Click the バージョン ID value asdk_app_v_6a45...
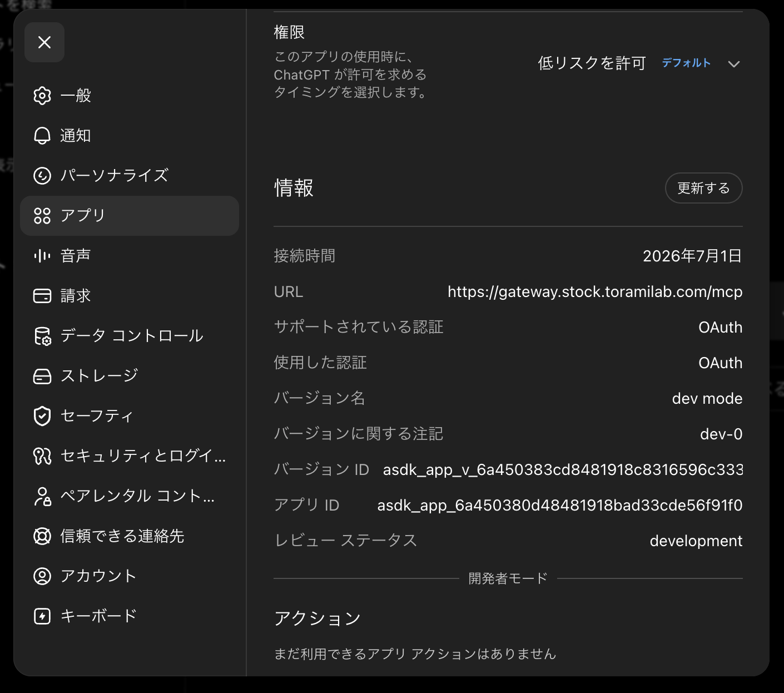 (x=563, y=469)
